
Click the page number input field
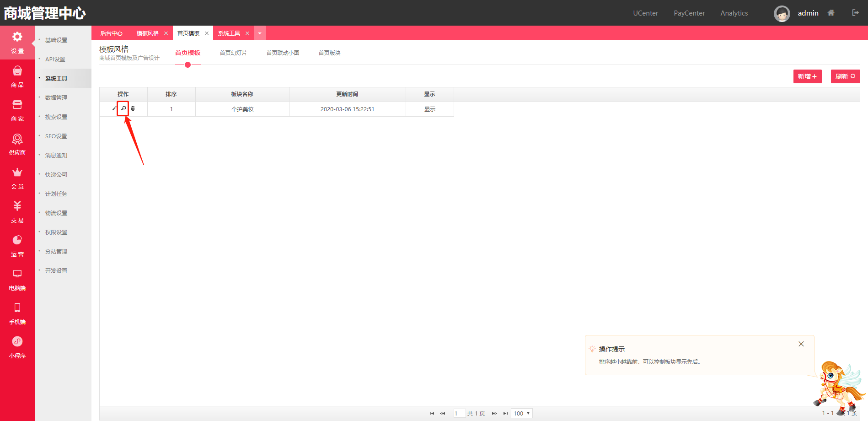click(459, 413)
